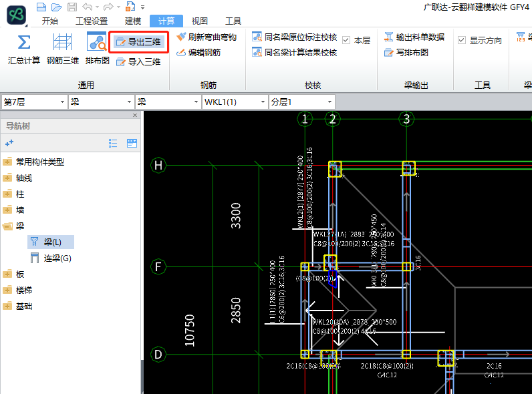This screenshot has height=394, width=532.
Task: Open the redo history dropdown arrow
Action: [x=118, y=7]
